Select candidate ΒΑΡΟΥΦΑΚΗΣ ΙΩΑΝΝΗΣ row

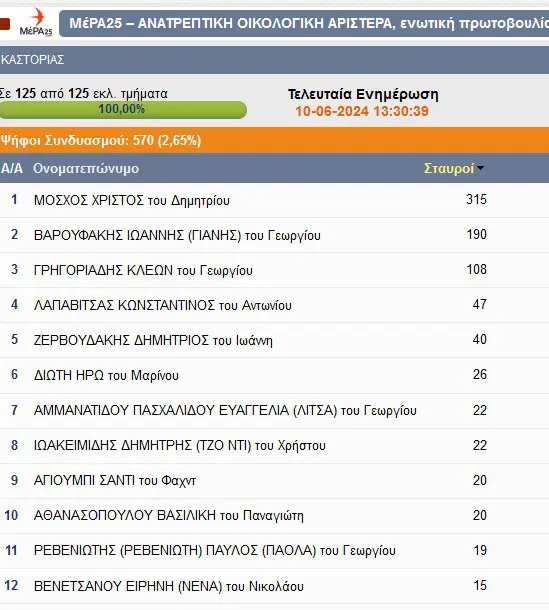(x=274, y=235)
